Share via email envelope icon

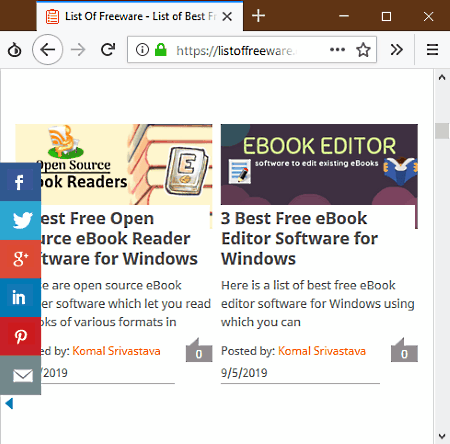[x=20, y=375]
